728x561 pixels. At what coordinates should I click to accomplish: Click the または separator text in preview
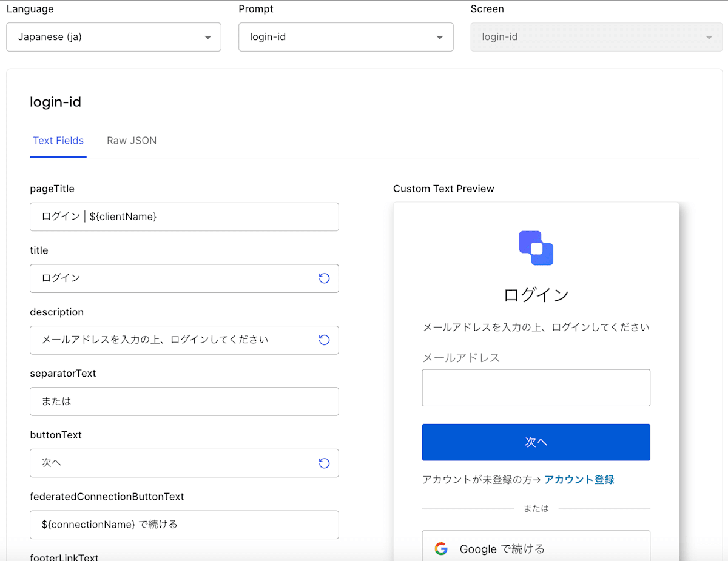pos(536,509)
